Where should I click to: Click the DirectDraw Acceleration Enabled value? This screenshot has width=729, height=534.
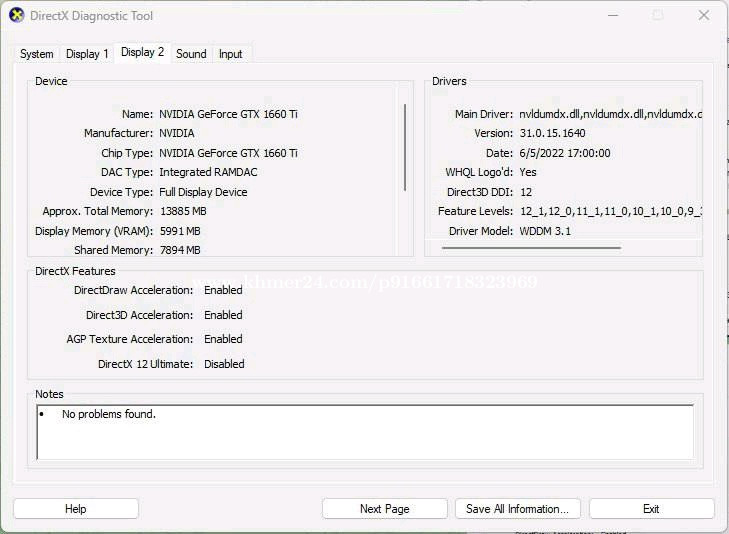click(x=223, y=290)
